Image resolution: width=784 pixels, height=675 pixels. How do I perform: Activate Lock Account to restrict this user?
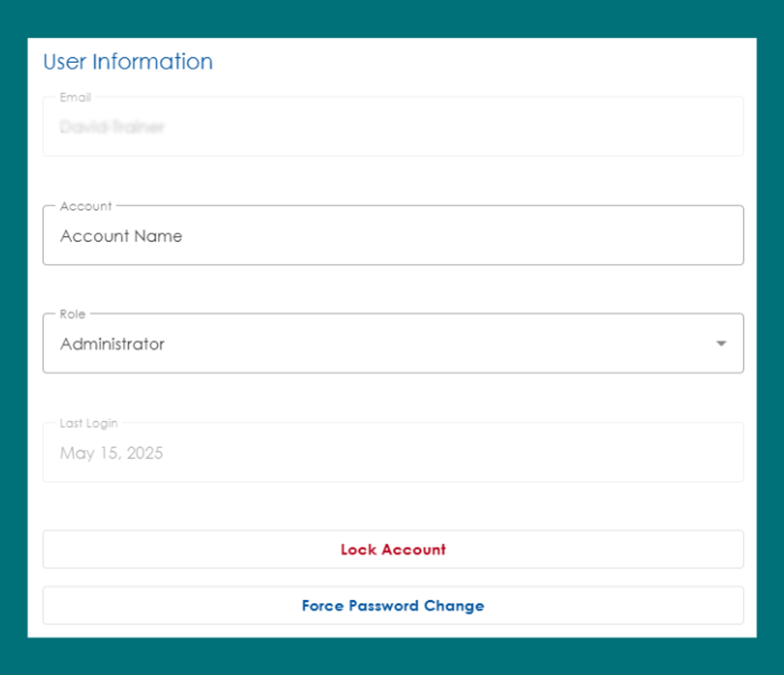coord(393,549)
